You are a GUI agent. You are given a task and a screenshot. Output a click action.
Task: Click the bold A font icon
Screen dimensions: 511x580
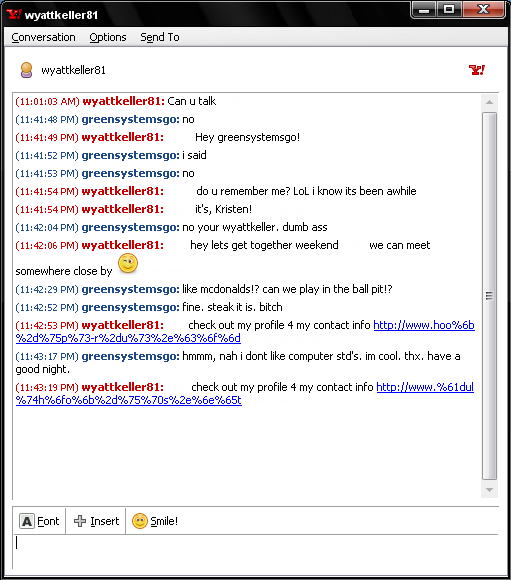tap(27, 521)
